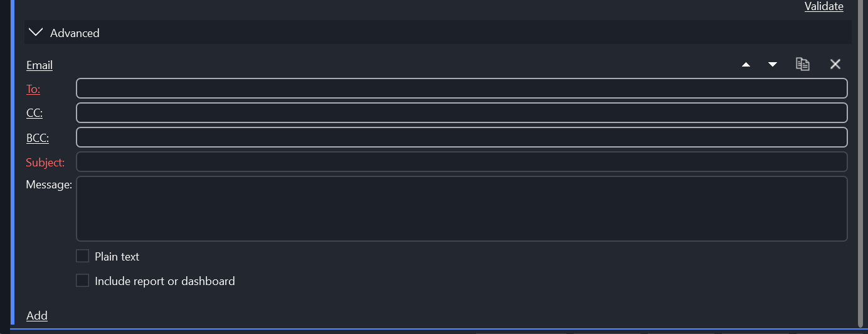Viewport: 868px width, 334px height.
Task: Remove the Email action with X icon
Action: (x=835, y=64)
